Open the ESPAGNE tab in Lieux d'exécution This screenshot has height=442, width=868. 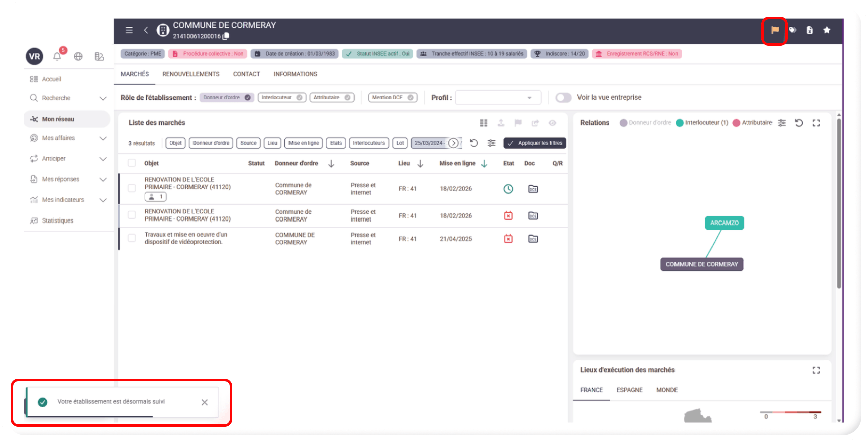click(x=629, y=390)
